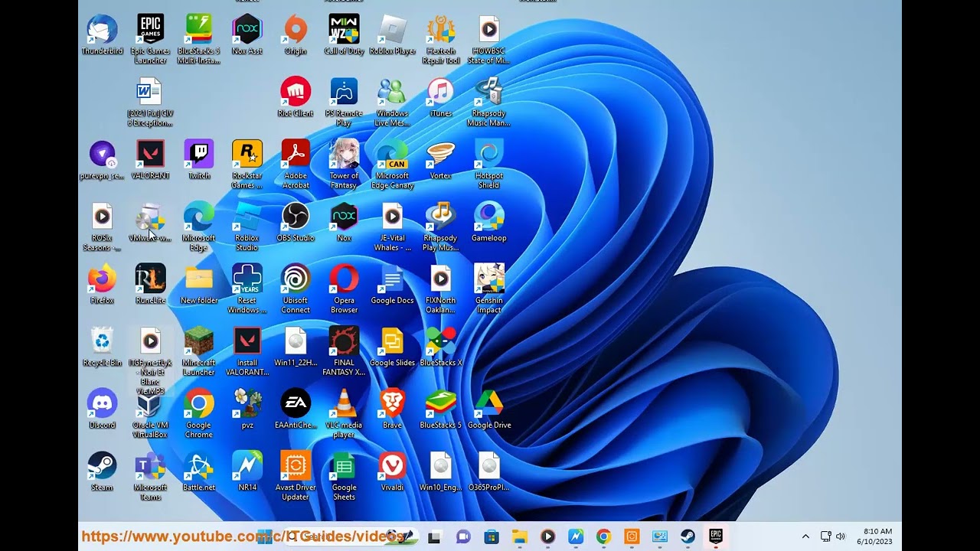The image size is (980, 551).
Task: Select the Genshin Impact icon
Action: pyautogui.click(x=488, y=289)
